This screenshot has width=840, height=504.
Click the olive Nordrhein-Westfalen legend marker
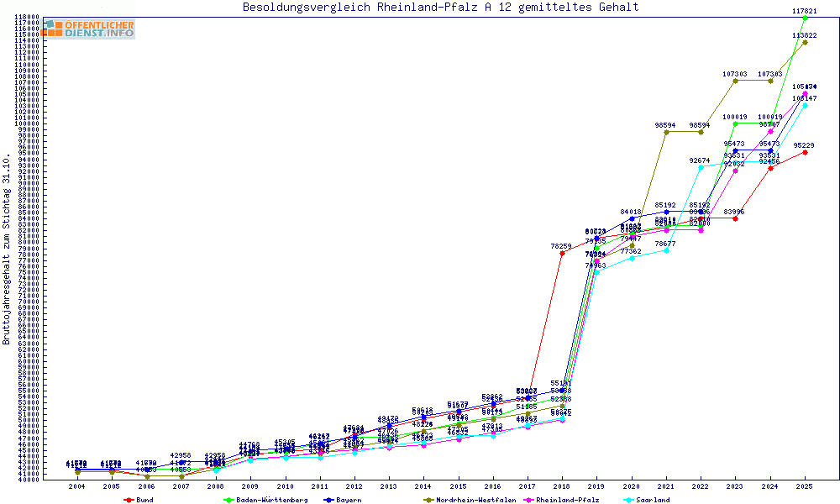click(x=428, y=500)
